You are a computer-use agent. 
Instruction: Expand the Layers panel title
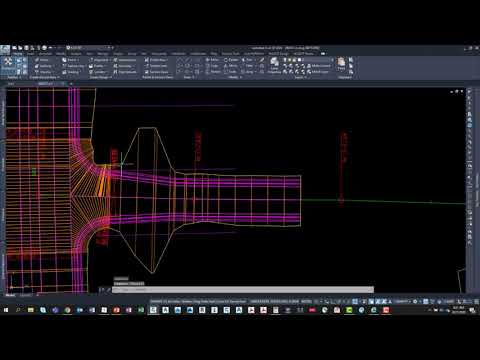[300, 77]
